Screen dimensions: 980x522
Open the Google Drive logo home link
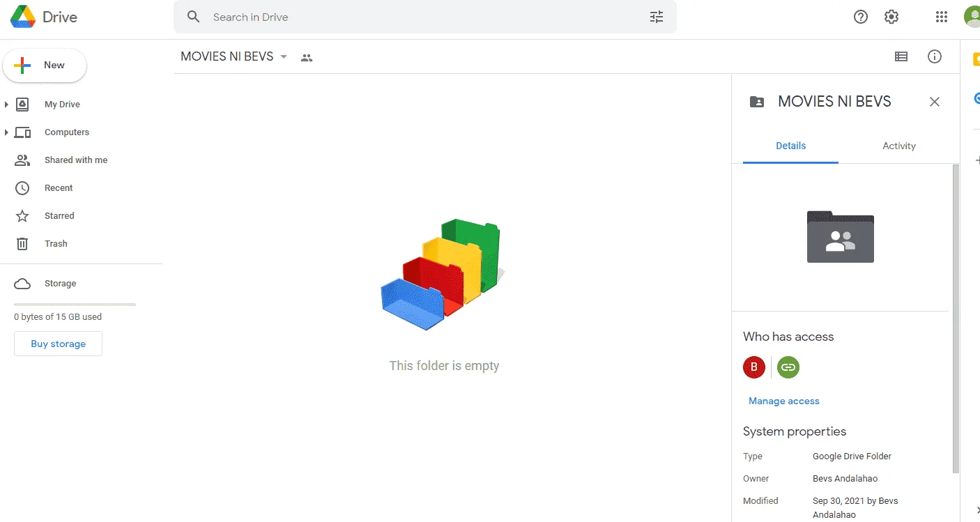point(44,17)
